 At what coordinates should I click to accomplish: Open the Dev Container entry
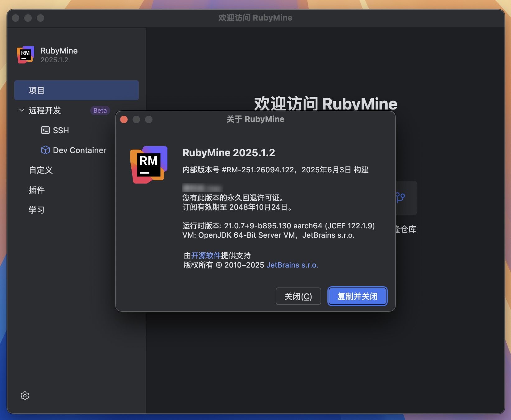(80, 150)
